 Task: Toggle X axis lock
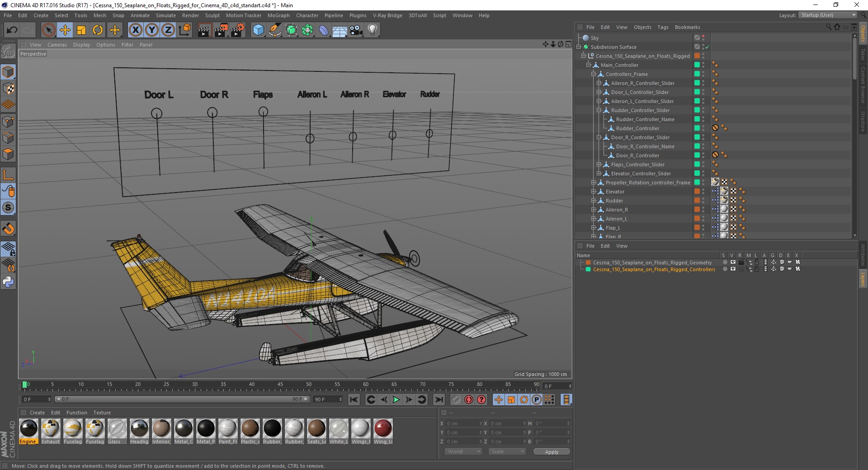pyautogui.click(x=135, y=30)
